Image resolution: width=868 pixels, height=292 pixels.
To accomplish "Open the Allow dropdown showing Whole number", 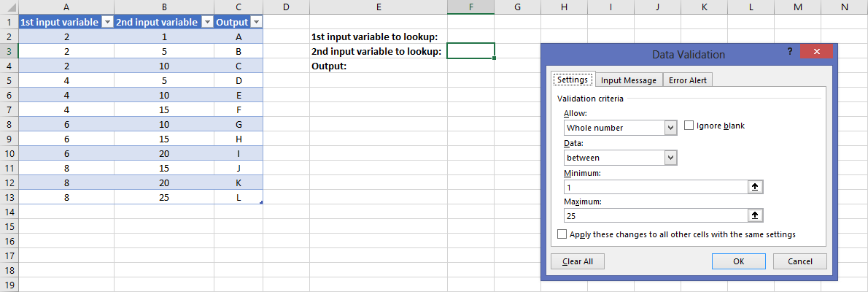I will click(x=671, y=128).
